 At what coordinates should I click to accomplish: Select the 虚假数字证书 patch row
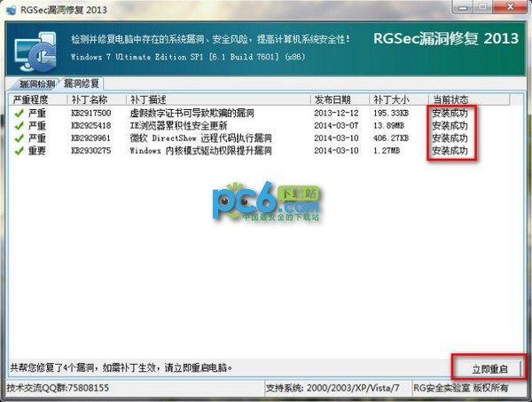pos(262,113)
